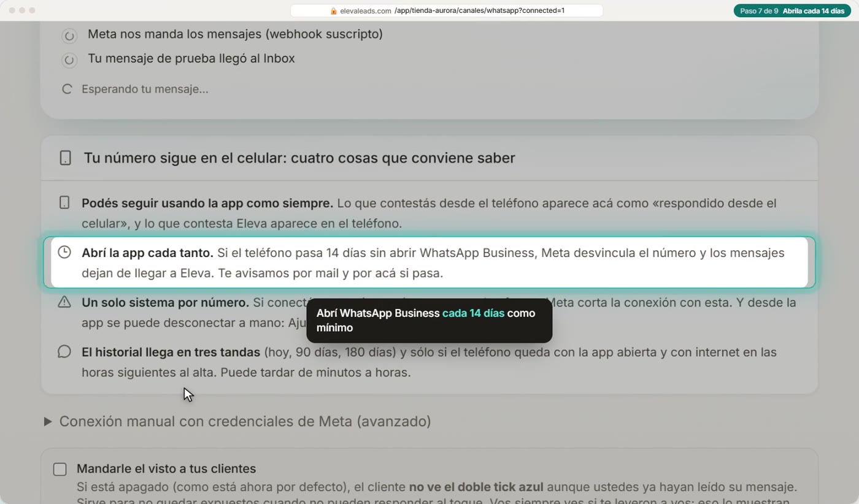This screenshot has height=504, width=859.
Task: Click the bold text "Podés seguir usando la app como siempre."
Action: click(x=207, y=203)
